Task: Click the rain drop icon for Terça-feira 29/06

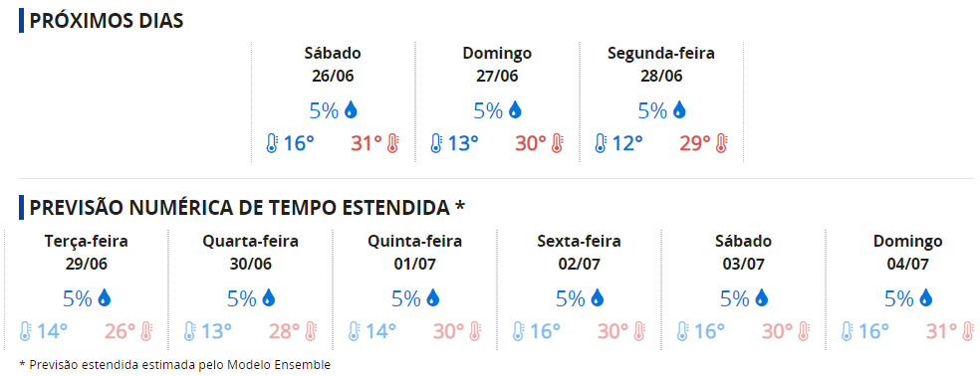Action: 105,298
